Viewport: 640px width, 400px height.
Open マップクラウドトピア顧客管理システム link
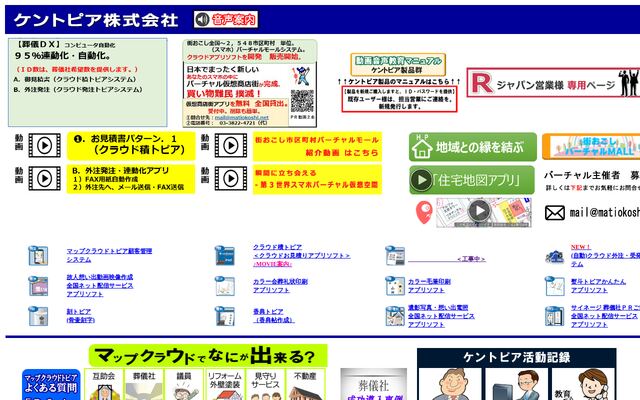(x=109, y=255)
